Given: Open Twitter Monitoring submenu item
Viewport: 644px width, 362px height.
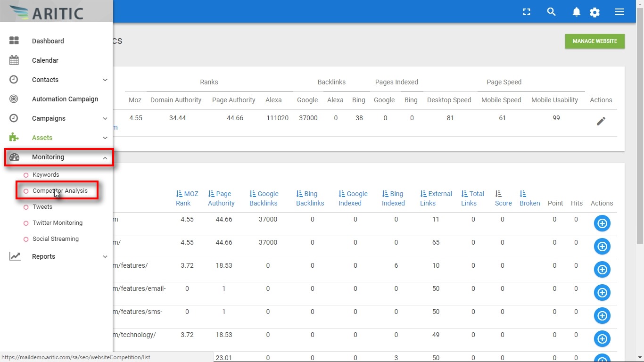Looking at the screenshot, I should [58, 223].
